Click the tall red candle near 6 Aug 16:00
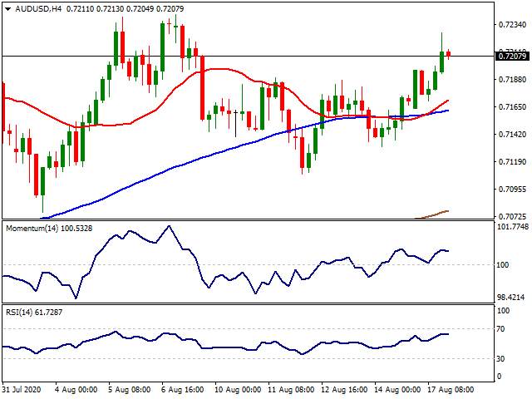Image resolution: width=532 pixels, height=399 pixels. pos(202,88)
